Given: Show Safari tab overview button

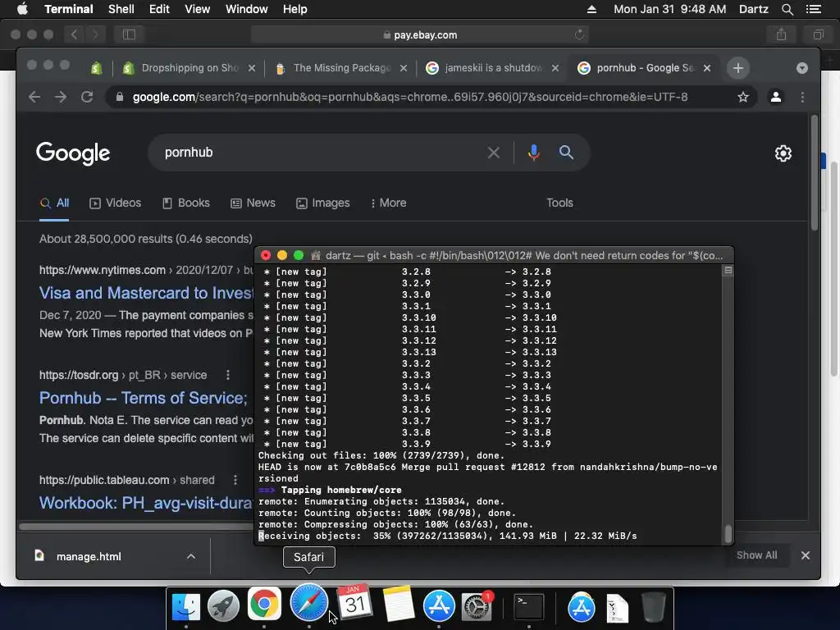Looking at the screenshot, I should coord(818,34).
